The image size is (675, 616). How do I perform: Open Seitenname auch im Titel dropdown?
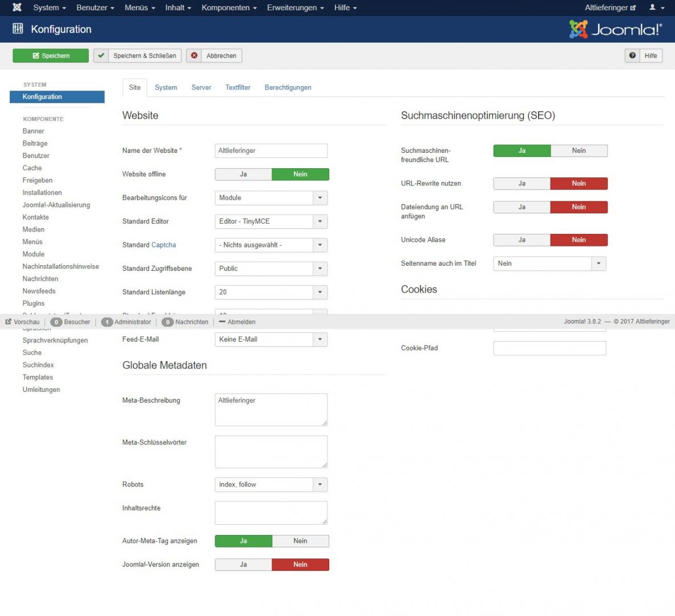click(549, 264)
